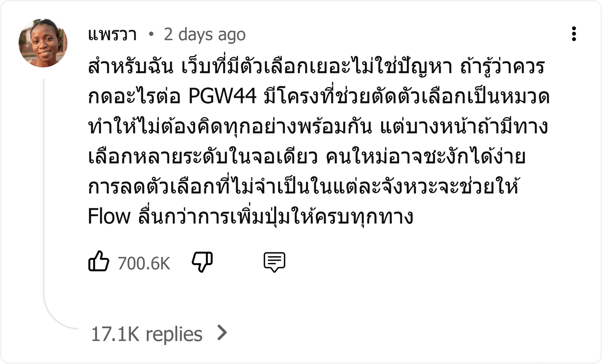Dislike the comment using thumbs-down icon

(x=202, y=262)
